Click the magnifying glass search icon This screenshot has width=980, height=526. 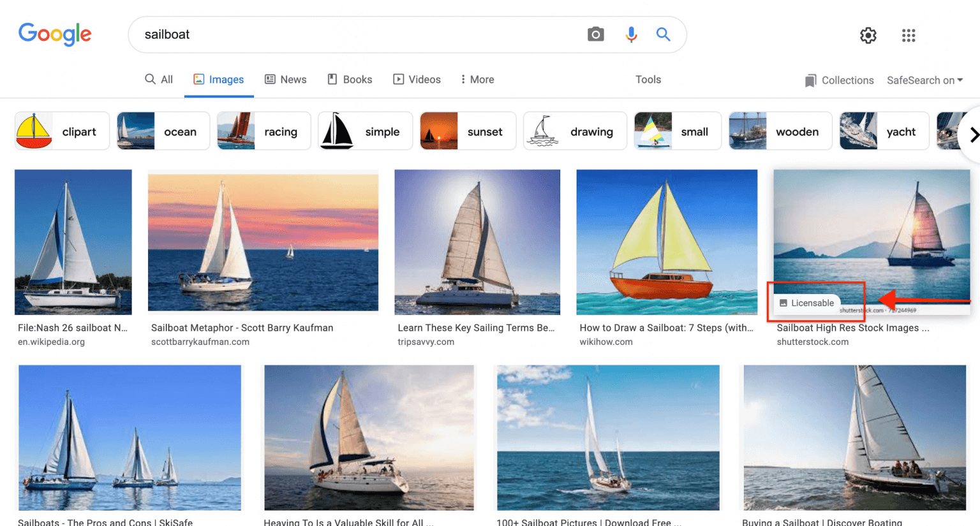[663, 34]
